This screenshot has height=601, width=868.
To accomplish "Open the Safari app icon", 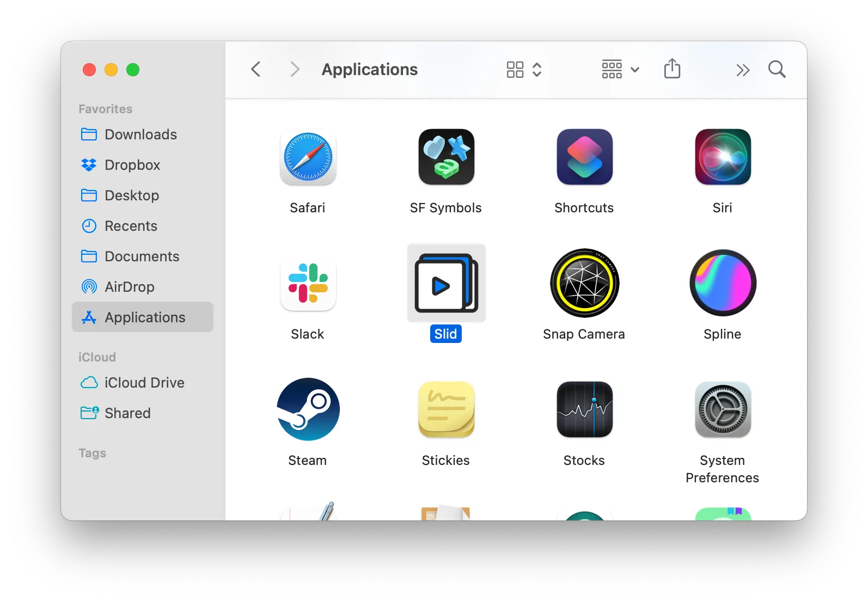I will point(308,157).
